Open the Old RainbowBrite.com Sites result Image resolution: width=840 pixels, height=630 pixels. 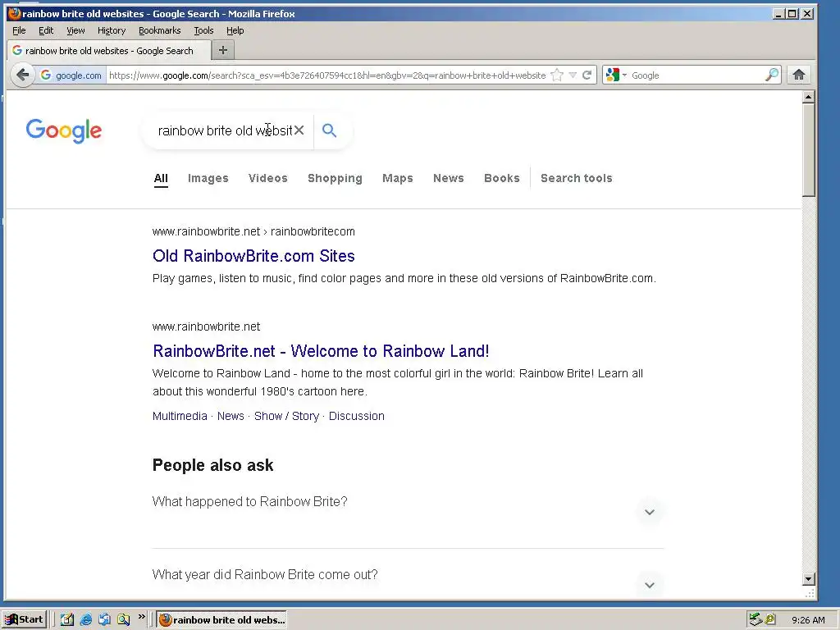click(x=253, y=256)
